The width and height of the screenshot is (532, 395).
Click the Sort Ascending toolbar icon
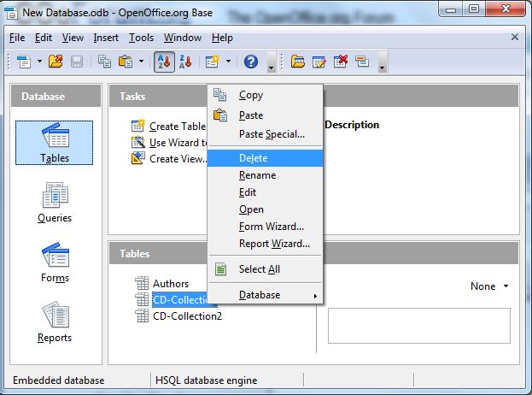pyautogui.click(x=164, y=62)
